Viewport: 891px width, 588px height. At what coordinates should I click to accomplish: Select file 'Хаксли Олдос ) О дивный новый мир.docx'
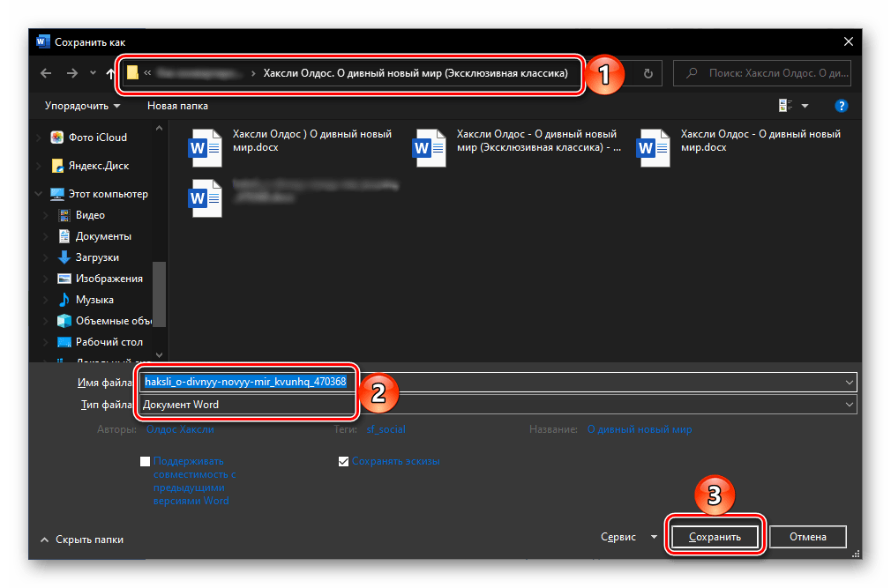[290, 147]
